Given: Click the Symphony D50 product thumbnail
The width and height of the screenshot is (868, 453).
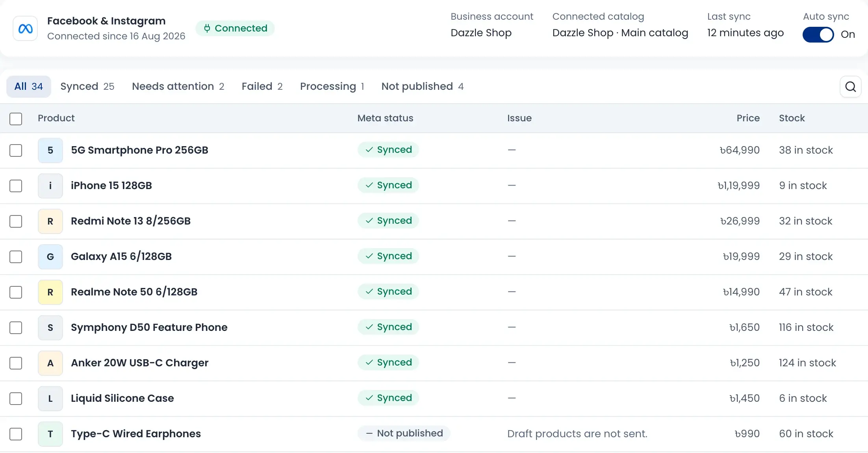Looking at the screenshot, I should pyautogui.click(x=50, y=327).
